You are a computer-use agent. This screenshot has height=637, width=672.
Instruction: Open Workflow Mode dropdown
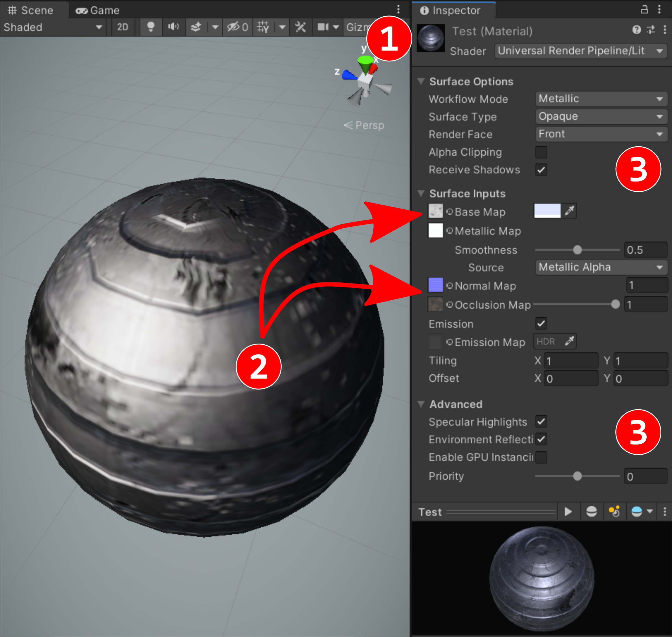pos(601,99)
